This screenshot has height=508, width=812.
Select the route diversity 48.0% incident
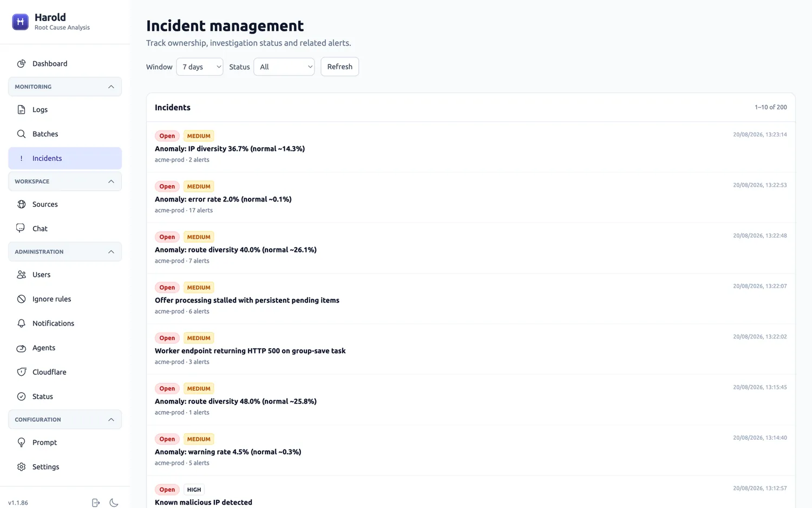[471, 400]
